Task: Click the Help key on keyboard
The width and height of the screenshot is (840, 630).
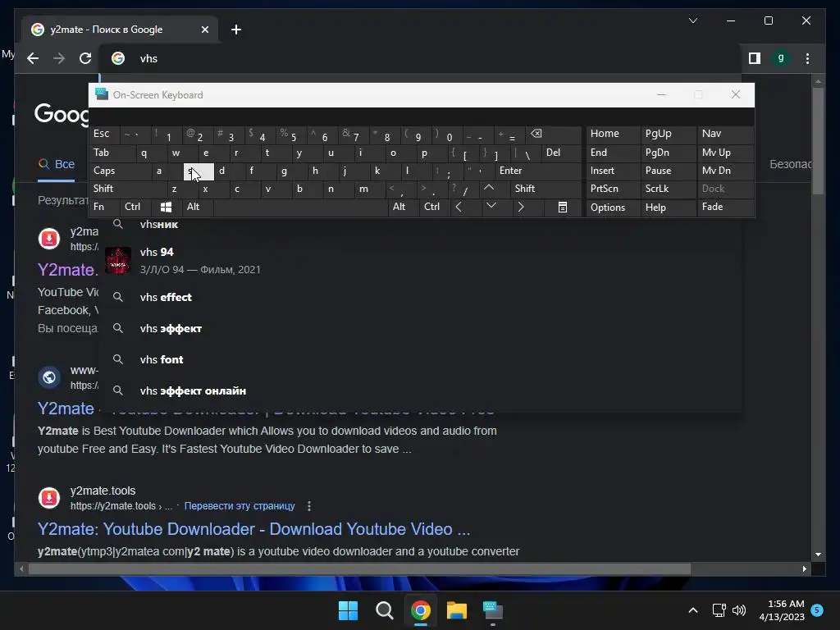Action: pos(668,208)
